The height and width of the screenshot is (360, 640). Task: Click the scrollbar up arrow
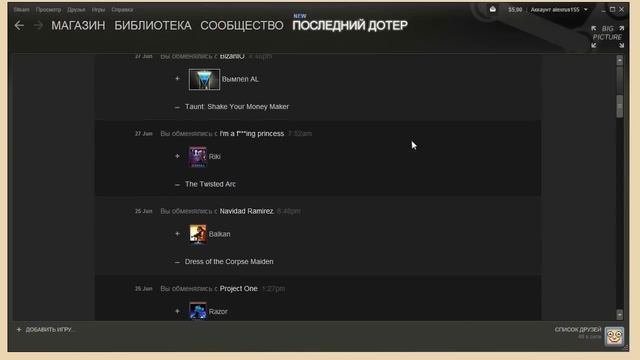click(620, 61)
